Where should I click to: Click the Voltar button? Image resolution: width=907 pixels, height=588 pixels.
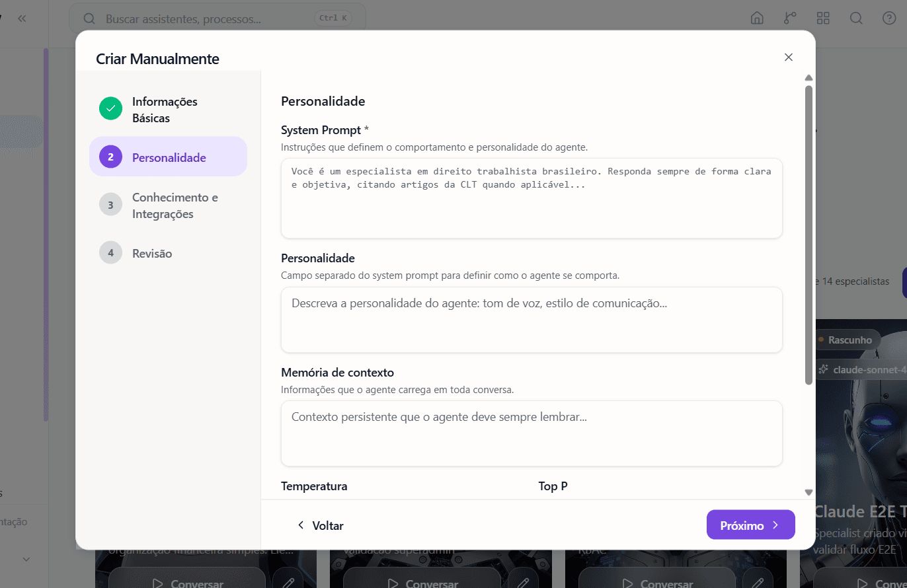[321, 525]
